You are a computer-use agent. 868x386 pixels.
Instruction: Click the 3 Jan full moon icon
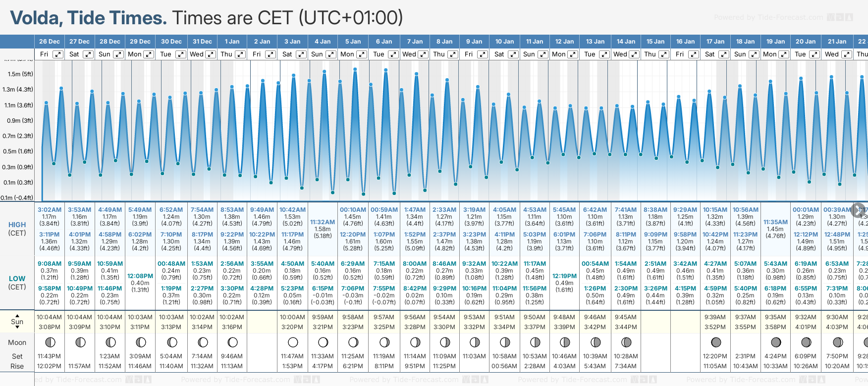pyautogui.click(x=293, y=342)
